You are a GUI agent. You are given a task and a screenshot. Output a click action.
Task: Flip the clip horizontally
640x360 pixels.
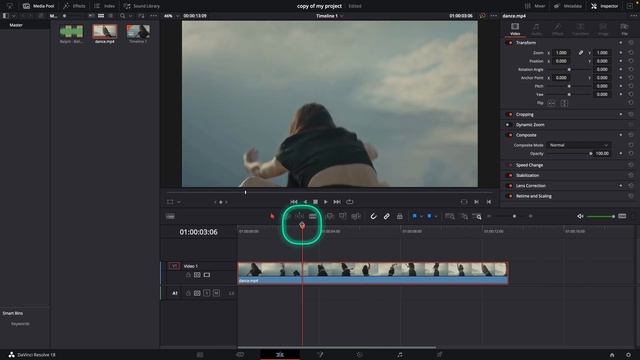(551, 103)
